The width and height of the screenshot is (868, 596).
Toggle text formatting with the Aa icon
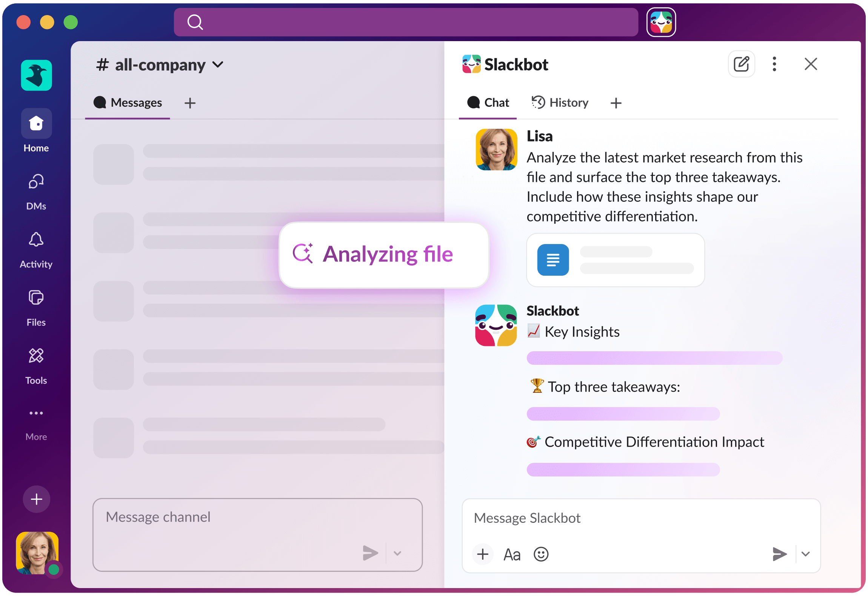pos(512,554)
